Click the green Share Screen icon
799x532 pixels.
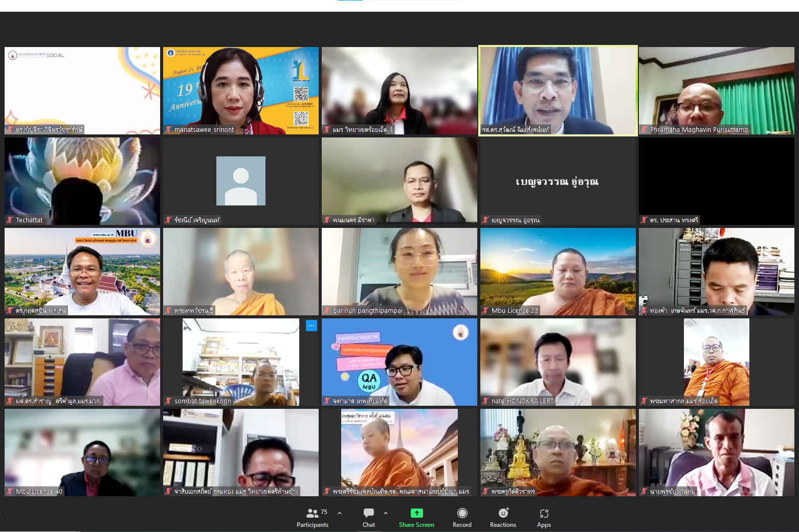click(x=416, y=513)
